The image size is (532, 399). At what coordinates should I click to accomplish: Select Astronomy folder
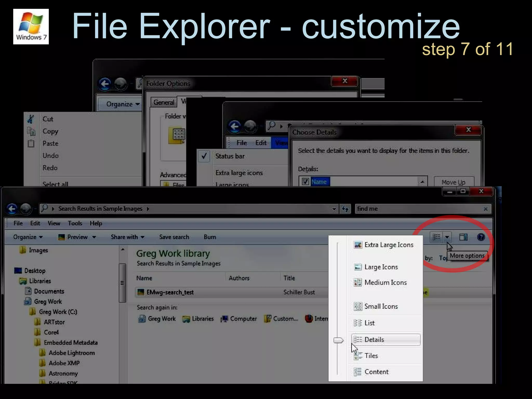[x=59, y=373]
